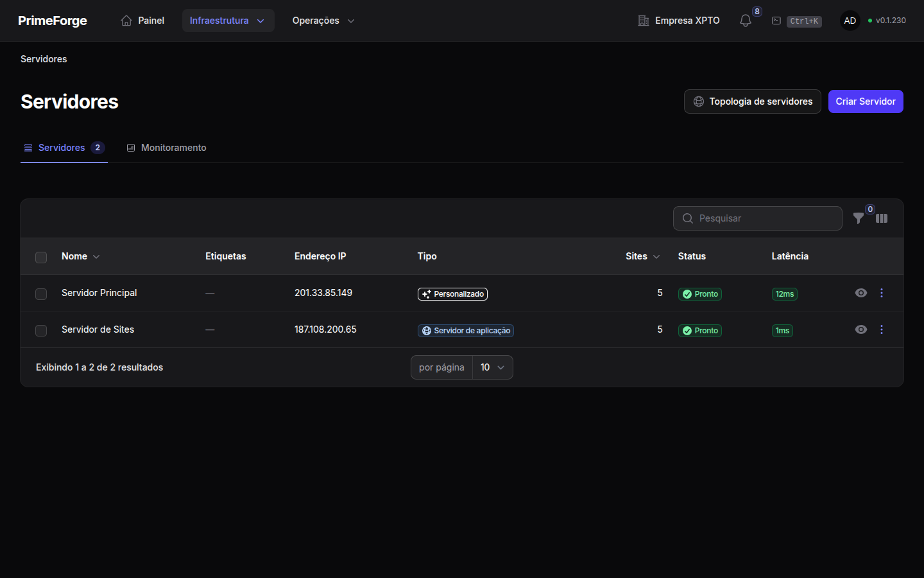924x578 pixels.
Task: Click the Servidores breadcrumb
Action: [44, 59]
